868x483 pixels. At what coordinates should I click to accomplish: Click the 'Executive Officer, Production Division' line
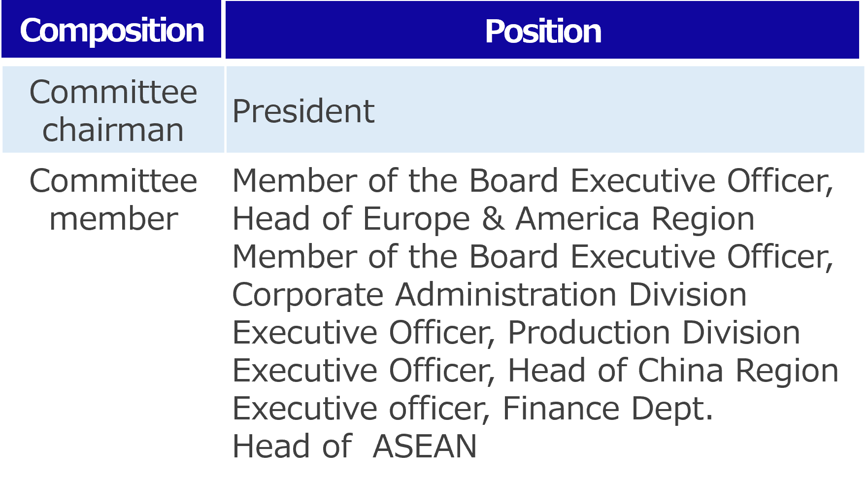(x=516, y=333)
